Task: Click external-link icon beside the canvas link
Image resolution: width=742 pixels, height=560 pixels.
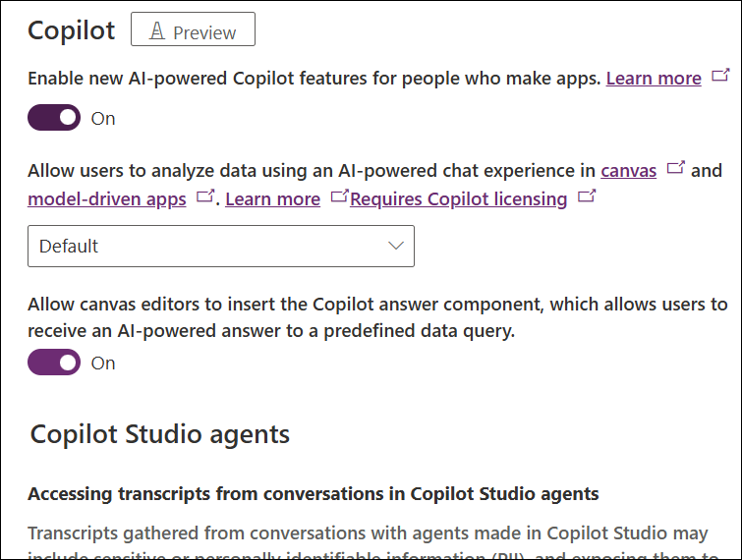Action: click(675, 168)
